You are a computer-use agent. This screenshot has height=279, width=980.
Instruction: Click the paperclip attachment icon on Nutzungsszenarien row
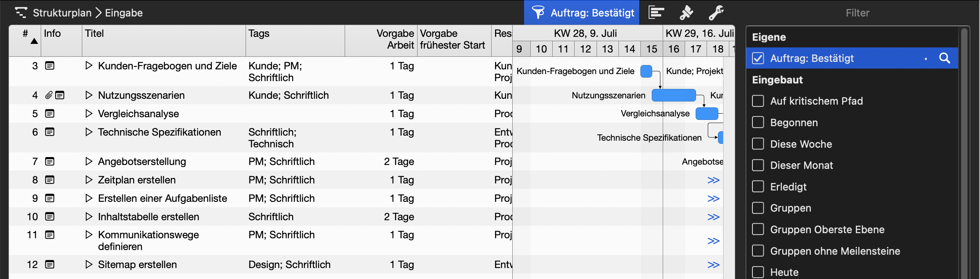pos(50,95)
